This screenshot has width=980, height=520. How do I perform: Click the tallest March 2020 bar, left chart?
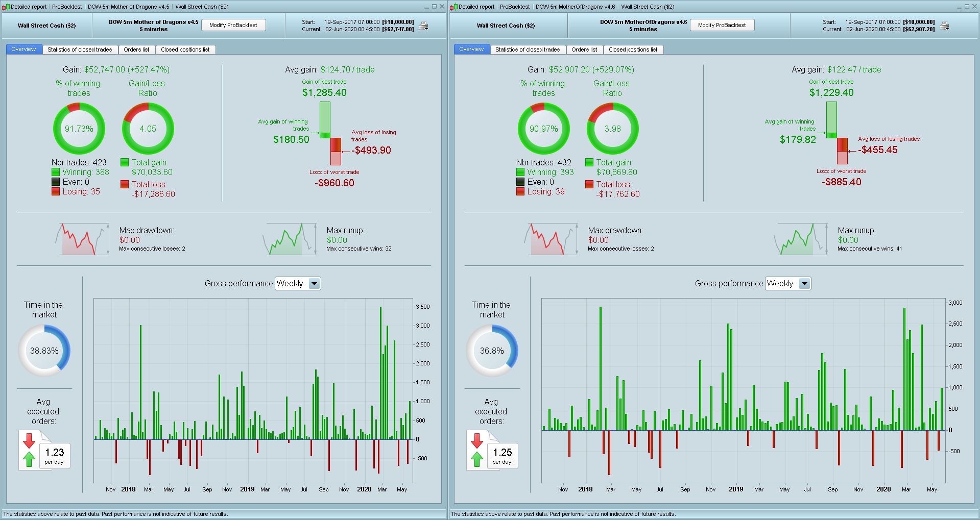[x=380, y=373]
